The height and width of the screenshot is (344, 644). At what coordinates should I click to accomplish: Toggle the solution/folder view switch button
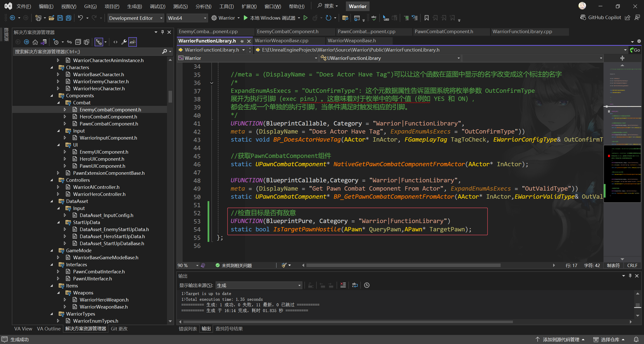44,42
